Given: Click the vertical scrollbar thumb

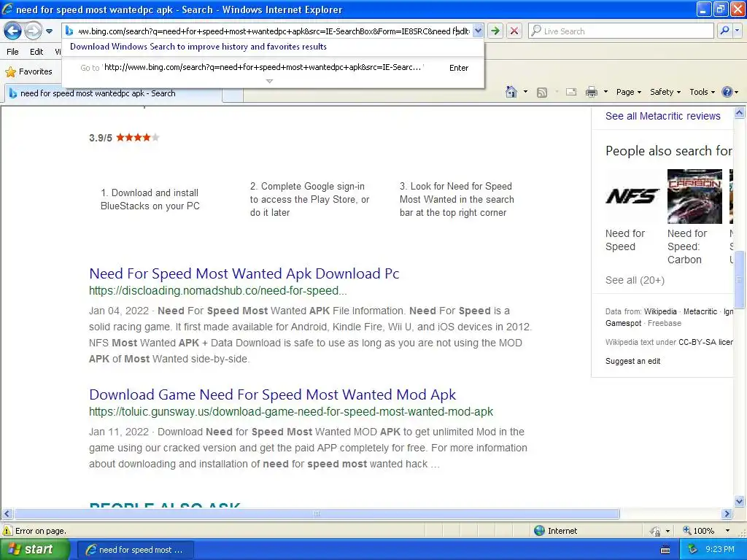Looking at the screenshot, I should [740, 279].
